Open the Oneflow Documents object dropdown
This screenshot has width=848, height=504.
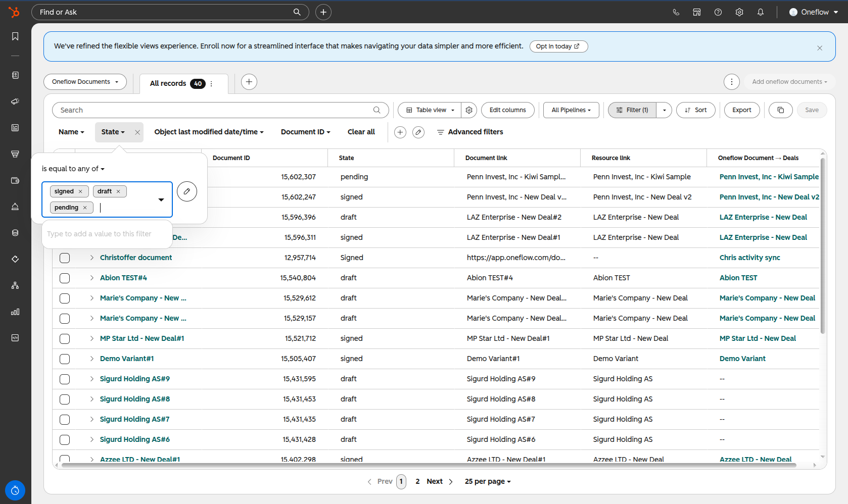click(85, 82)
